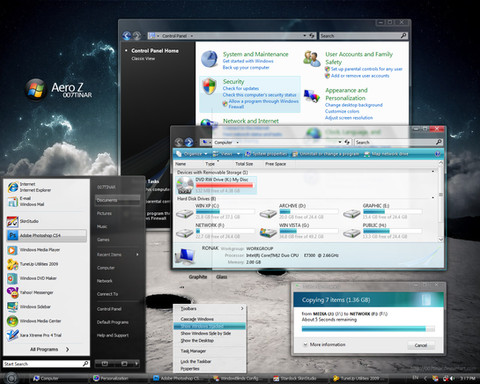This screenshot has width=480, height=384.
Task: Open Control Panel in Start menu
Action: pyautogui.click(x=109, y=309)
